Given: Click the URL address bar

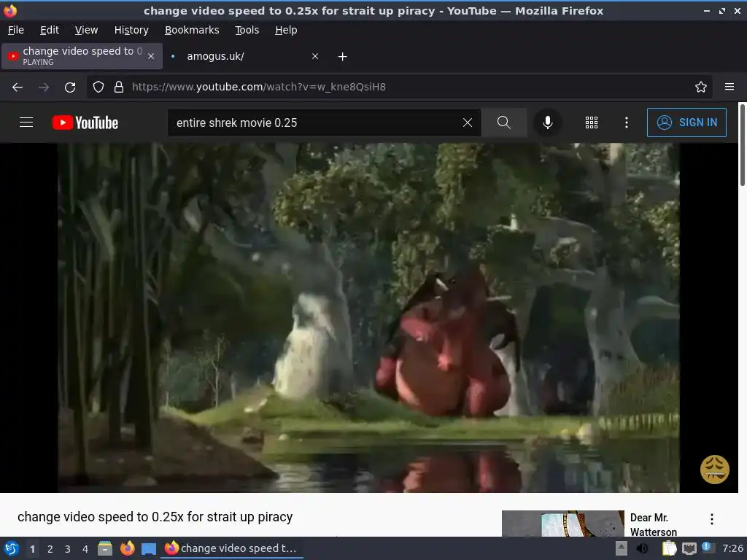Looking at the screenshot, I should (400, 87).
